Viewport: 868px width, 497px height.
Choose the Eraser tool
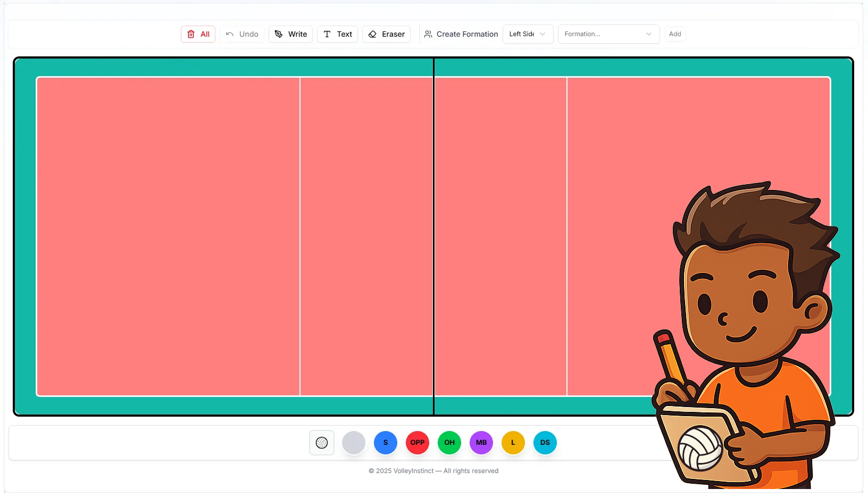[x=386, y=34]
